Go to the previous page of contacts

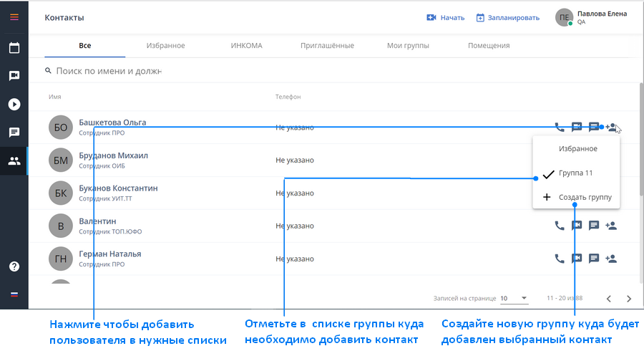tap(609, 299)
